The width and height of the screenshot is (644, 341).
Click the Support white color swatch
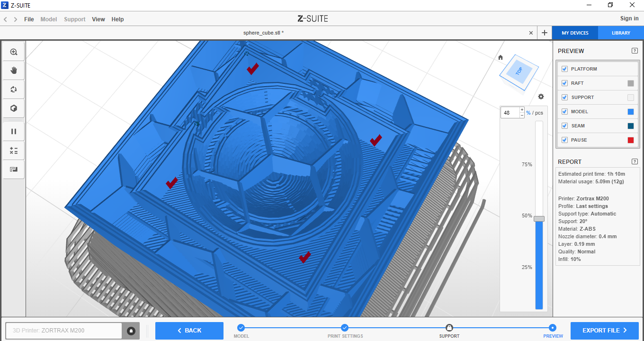point(630,98)
